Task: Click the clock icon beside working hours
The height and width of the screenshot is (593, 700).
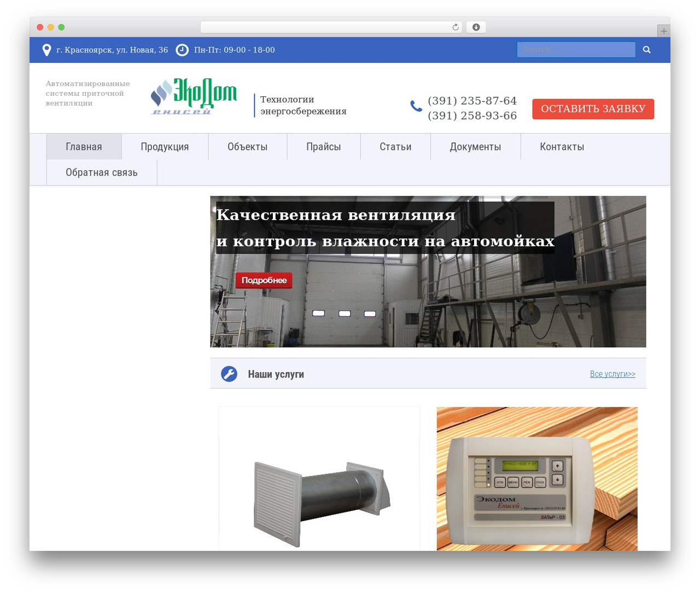Action: [x=182, y=50]
